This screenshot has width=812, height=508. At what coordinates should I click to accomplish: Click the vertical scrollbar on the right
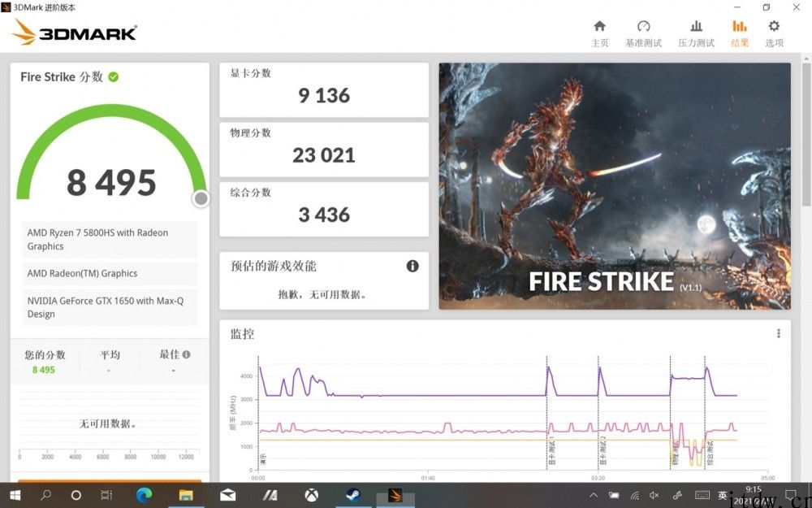806,135
